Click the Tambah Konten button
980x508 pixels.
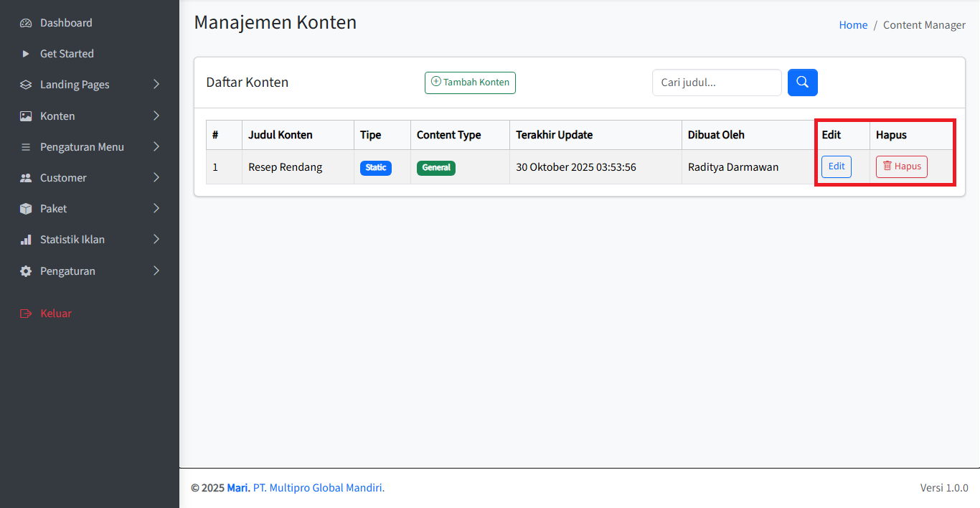(x=470, y=83)
